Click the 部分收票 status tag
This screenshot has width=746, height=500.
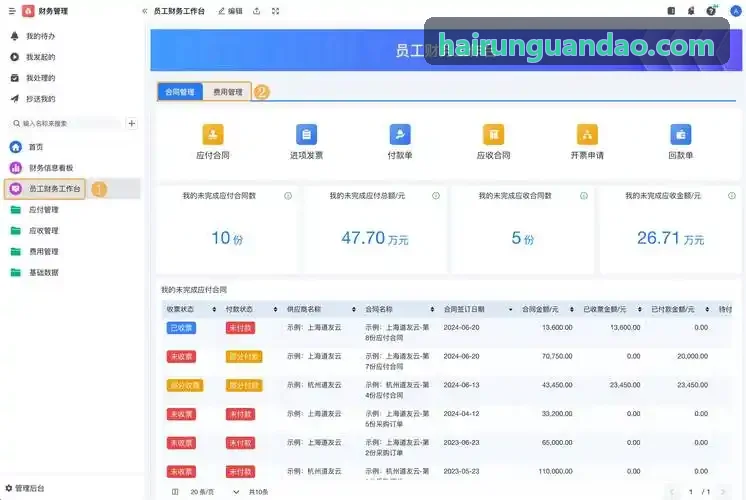(x=185, y=385)
